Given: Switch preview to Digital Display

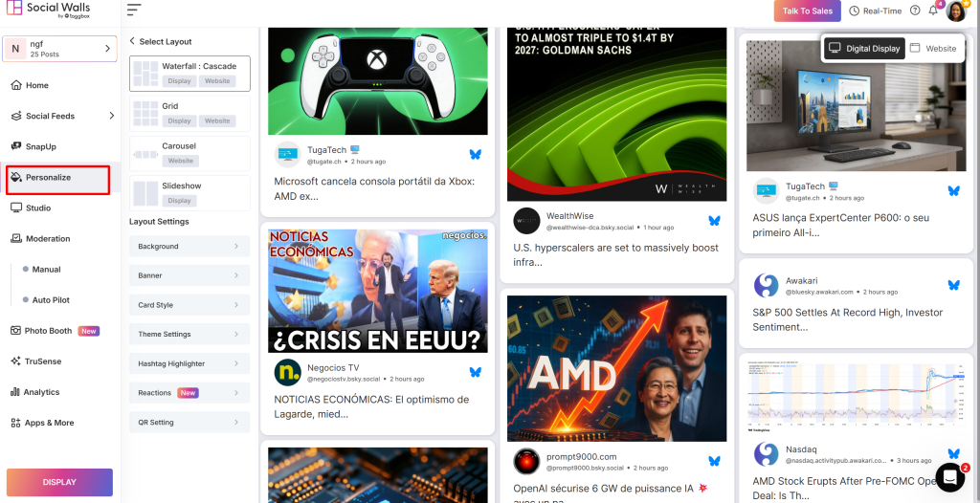Looking at the screenshot, I should [x=864, y=48].
